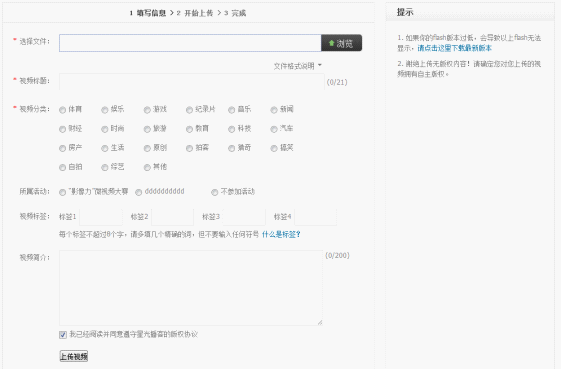This screenshot has height=370, width=562.
Task: Pick the 搞笑 category radio button
Action: (274, 148)
